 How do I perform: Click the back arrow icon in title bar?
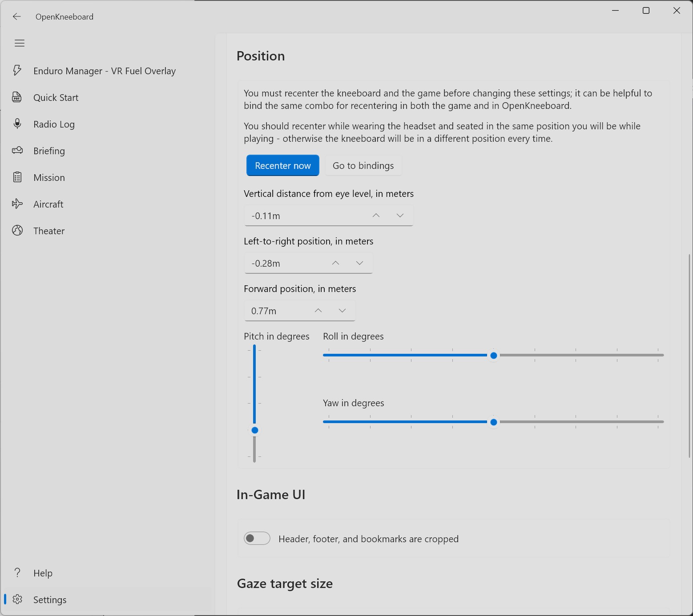click(x=17, y=16)
